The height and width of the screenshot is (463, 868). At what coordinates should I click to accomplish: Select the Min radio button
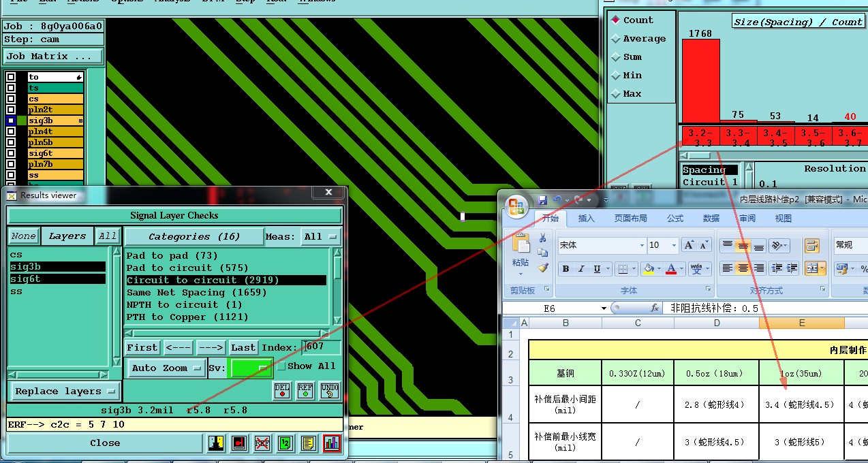(x=616, y=76)
